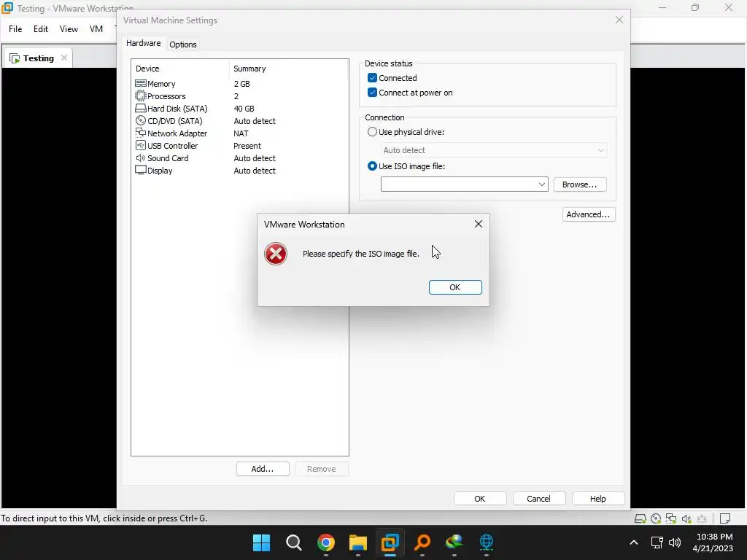747x560 pixels.
Task: Open Windows taskbar Search
Action: (293, 542)
